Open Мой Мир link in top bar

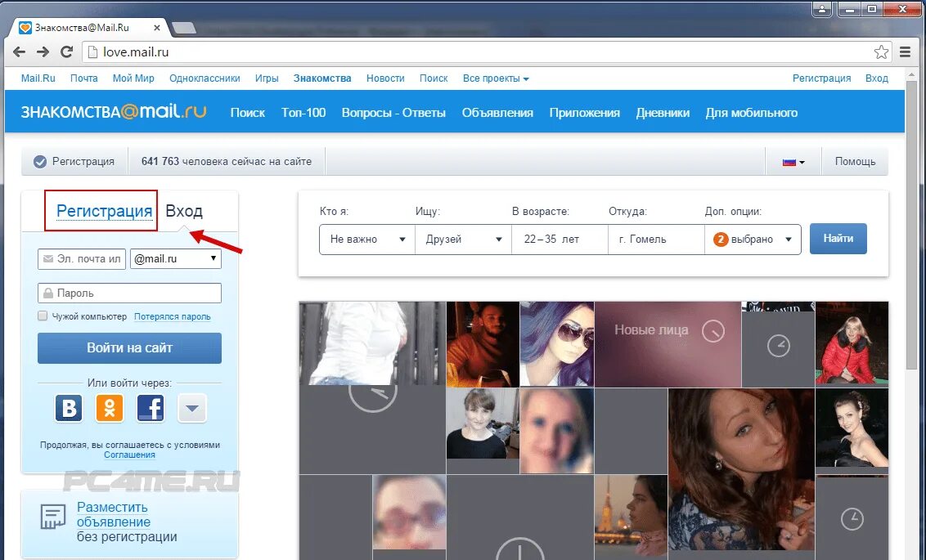pos(133,78)
